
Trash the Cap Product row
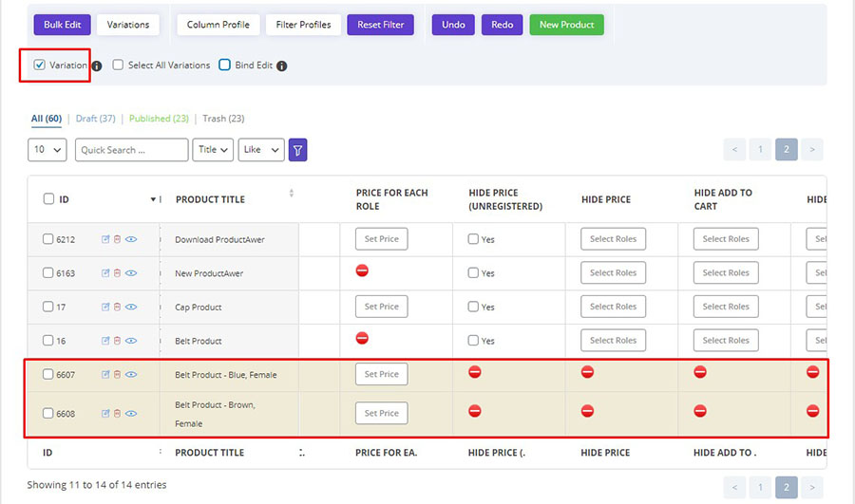pos(117,307)
